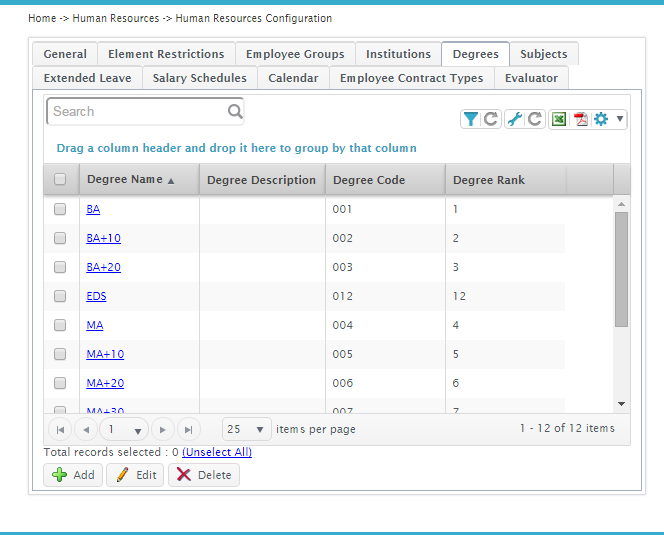This screenshot has height=535, width=664.
Task: Jump to the last page of results
Action: (x=188, y=429)
